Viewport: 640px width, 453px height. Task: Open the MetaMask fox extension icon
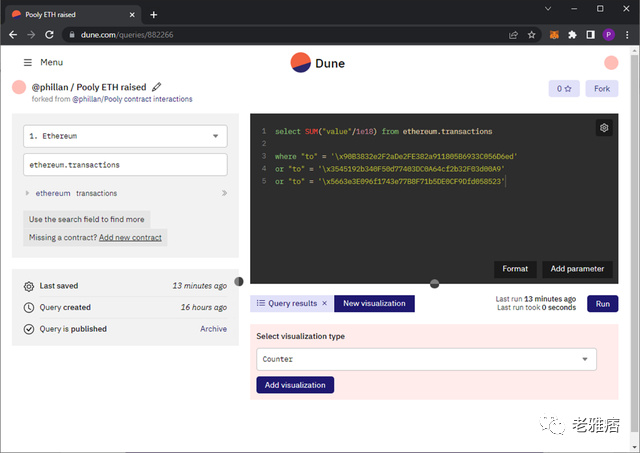[554, 34]
